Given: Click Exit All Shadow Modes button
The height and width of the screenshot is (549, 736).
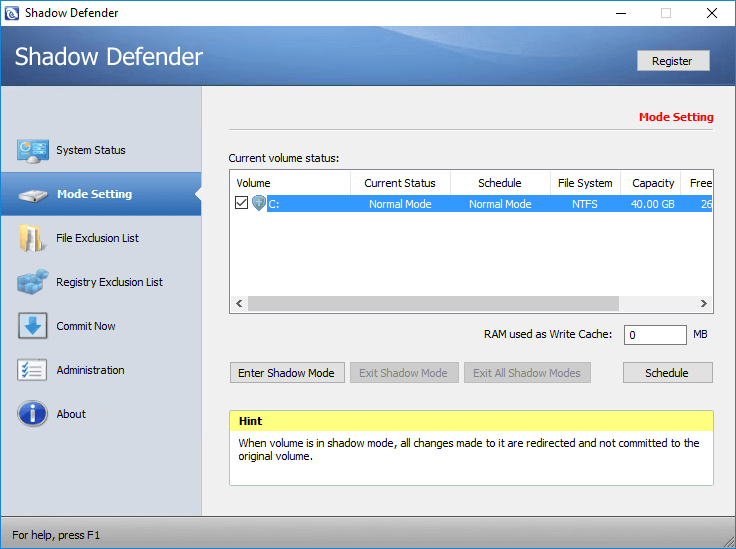Looking at the screenshot, I should [527, 373].
